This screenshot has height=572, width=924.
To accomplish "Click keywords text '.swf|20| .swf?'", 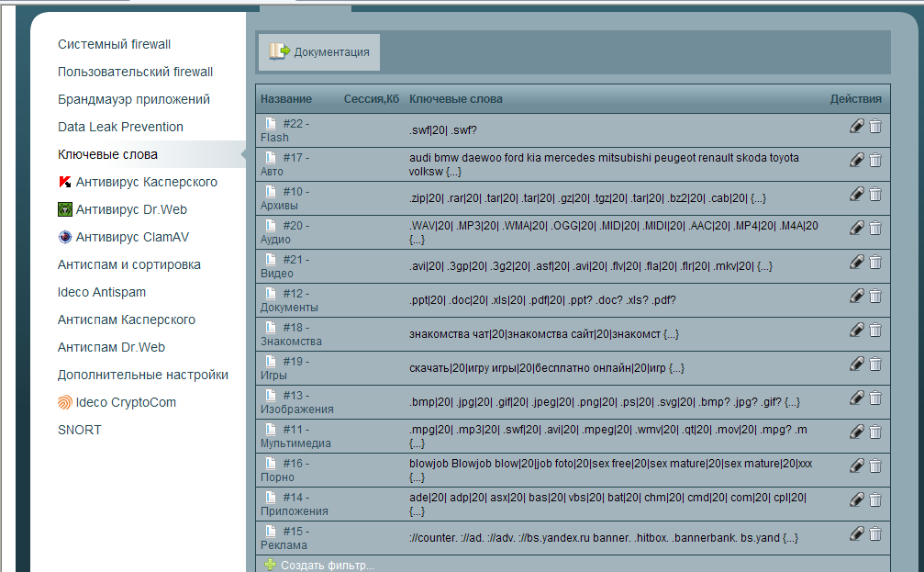I will (443, 130).
